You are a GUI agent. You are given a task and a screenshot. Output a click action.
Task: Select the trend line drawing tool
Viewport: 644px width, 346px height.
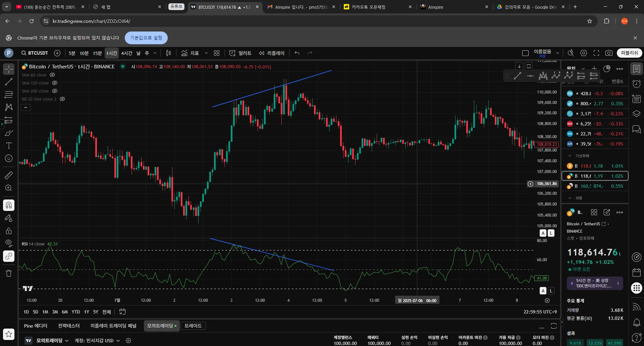[x=9, y=82]
